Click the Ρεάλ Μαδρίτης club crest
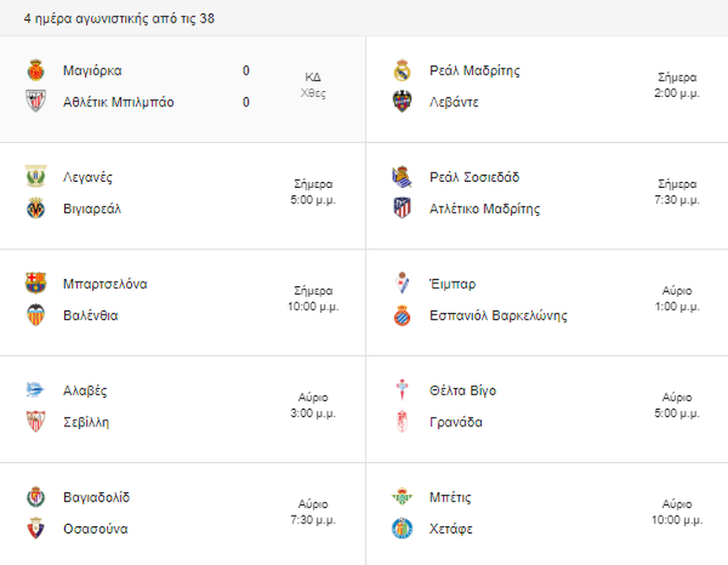 coord(402,70)
